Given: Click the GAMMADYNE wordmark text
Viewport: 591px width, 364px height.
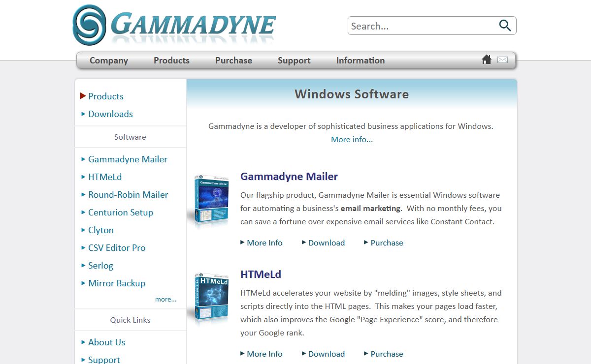Looking at the screenshot, I should click(193, 25).
